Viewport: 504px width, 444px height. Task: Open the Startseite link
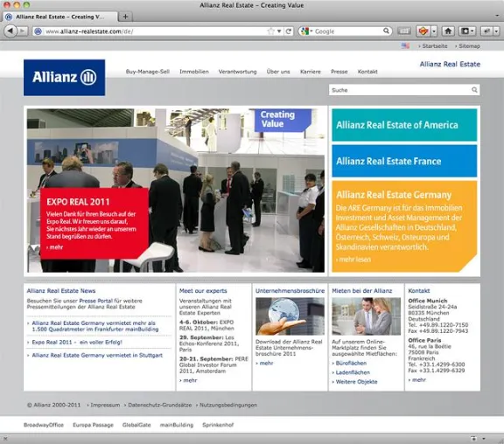coord(434,46)
